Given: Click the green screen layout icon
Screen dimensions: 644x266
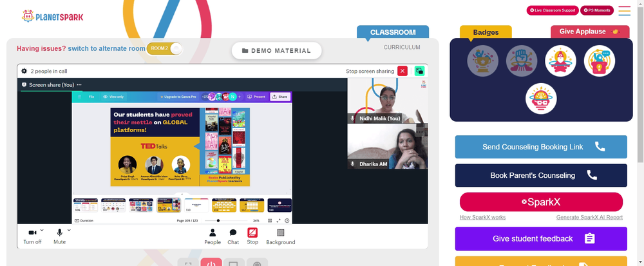Looking at the screenshot, I should click(x=419, y=71).
